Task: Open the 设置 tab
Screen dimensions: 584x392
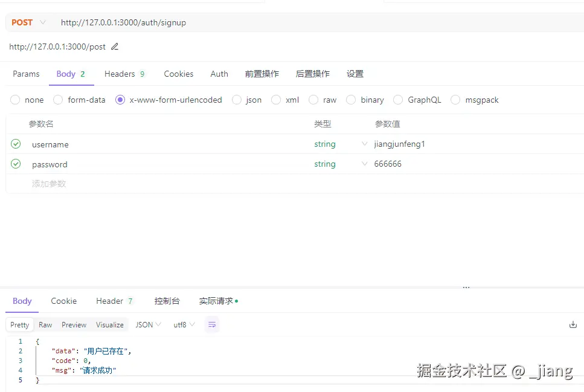Action: [x=355, y=74]
